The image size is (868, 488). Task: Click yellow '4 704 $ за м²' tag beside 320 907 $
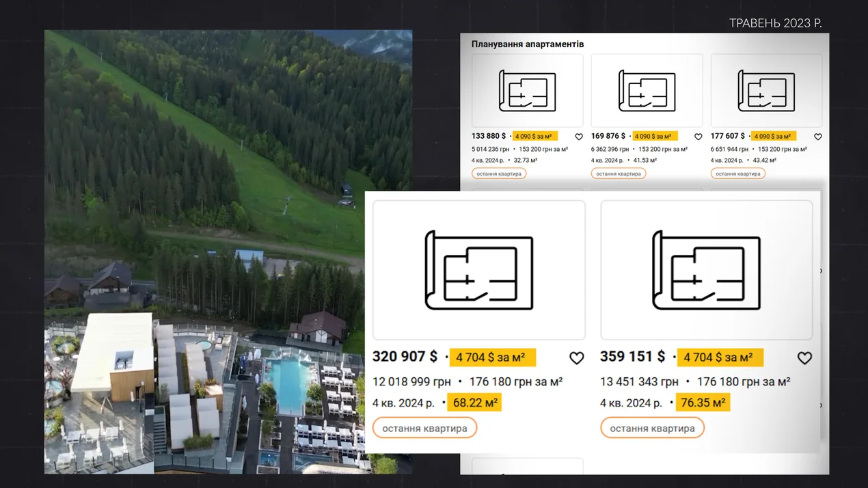491,357
